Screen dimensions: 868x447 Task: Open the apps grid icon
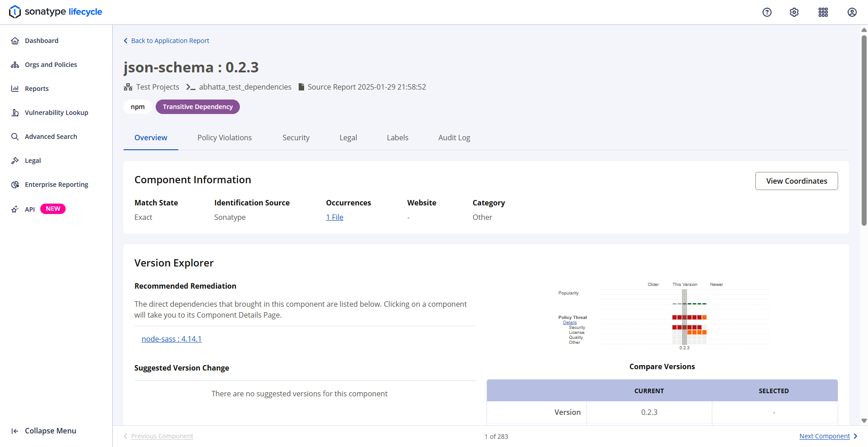click(823, 12)
